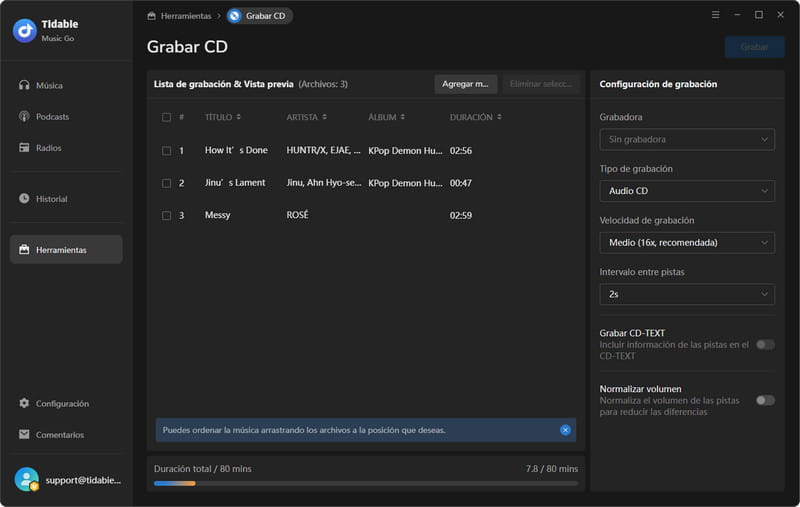
Task: Click the Herramientas breadcrumb link
Action: 186,16
